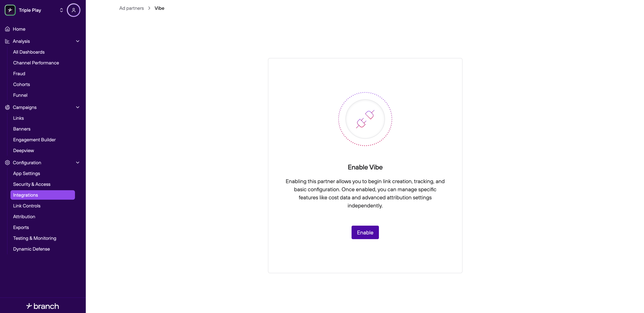Image resolution: width=644 pixels, height=313 pixels.
Task: Collapse the Analysis section chevron
Action: [78, 41]
